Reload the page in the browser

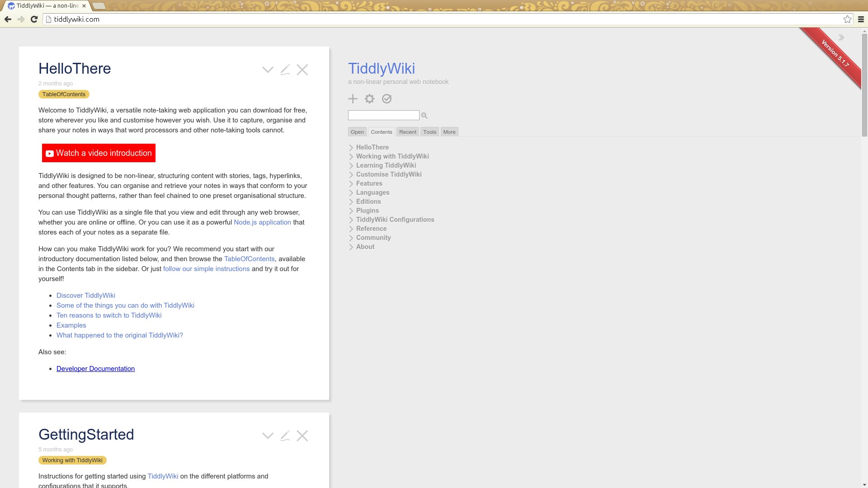point(34,19)
